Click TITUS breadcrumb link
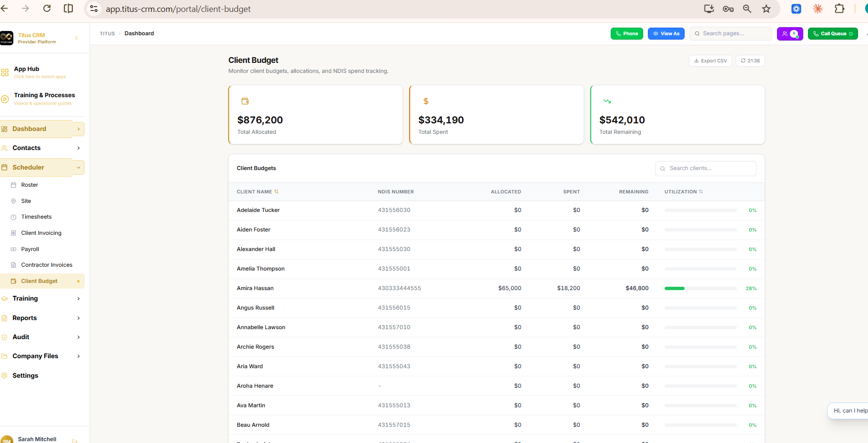This screenshot has width=868, height=443. point(107,34)
